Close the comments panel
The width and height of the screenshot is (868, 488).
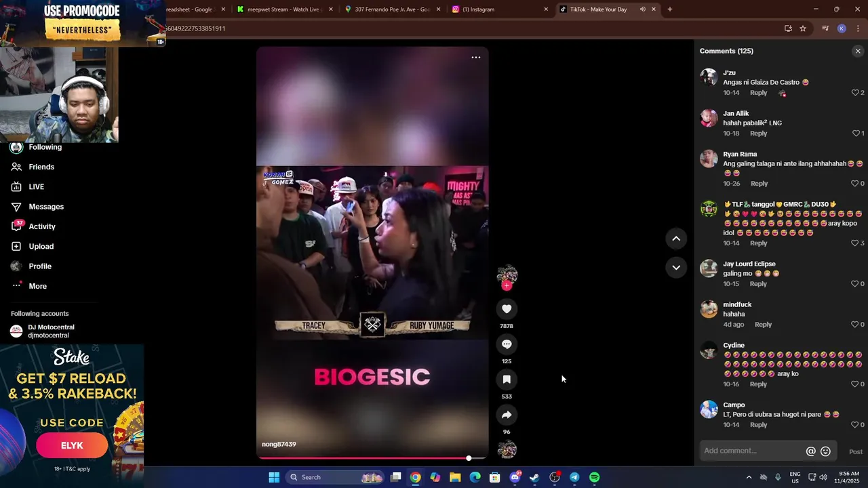click(x=858, y=51)
